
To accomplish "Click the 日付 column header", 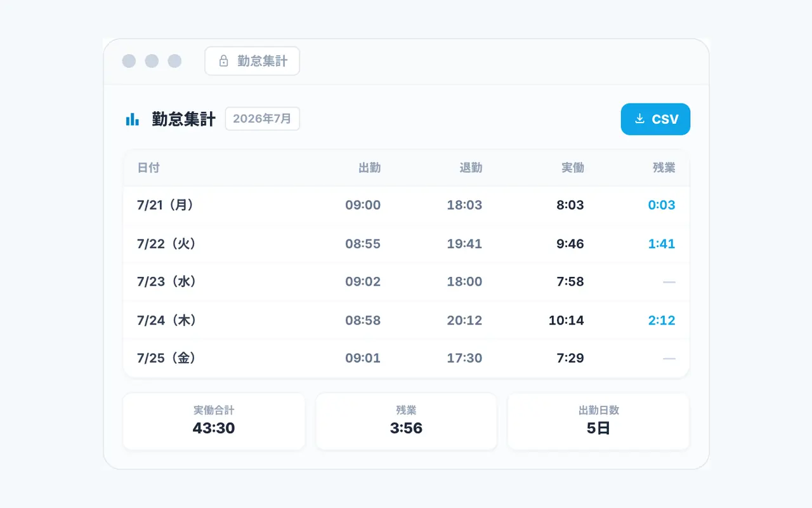I will pos(148,168).
